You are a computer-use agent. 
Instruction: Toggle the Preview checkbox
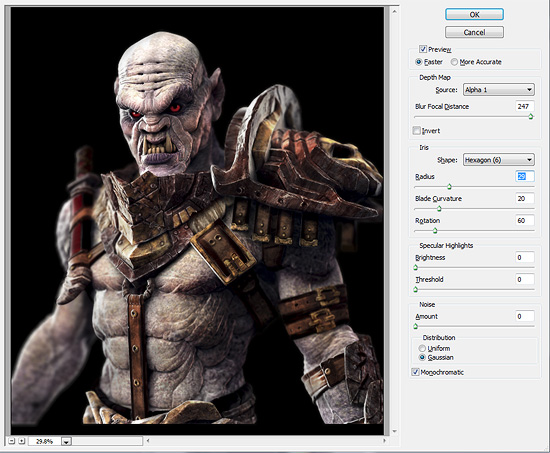423,49
